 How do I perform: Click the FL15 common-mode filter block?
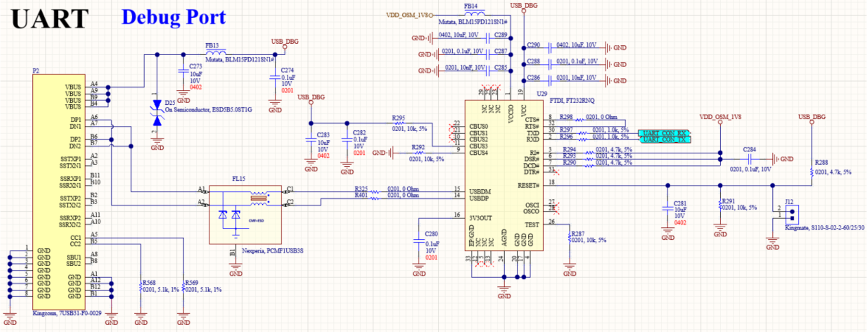pos(245,215)
